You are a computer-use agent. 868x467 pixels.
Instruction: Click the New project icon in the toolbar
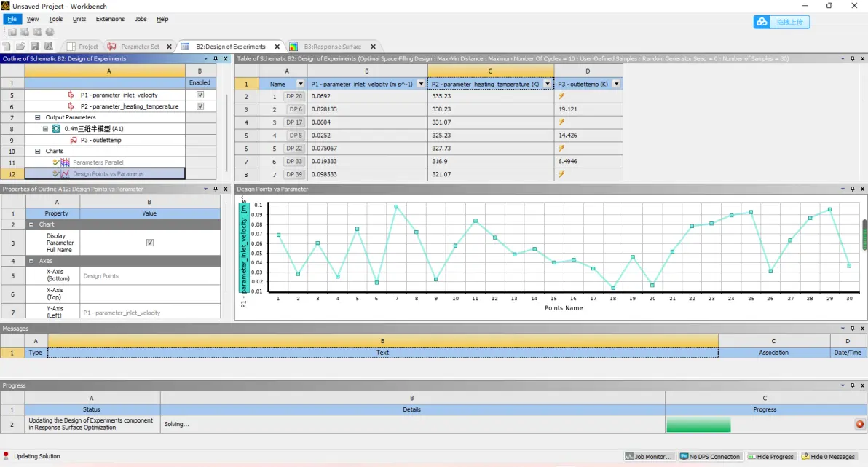(7, 47)
